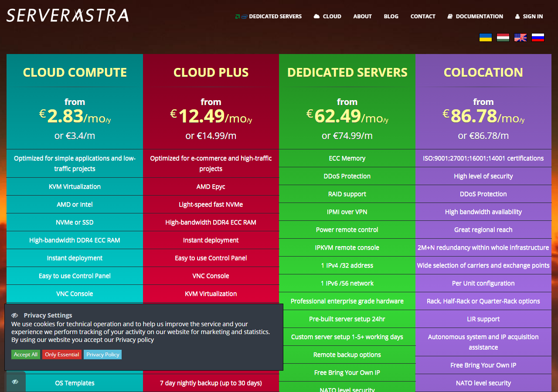Click the €2.83 Cloud Compute price
Image resolution: width=558 pixels, height=392 pixels.
pos(75,116)
